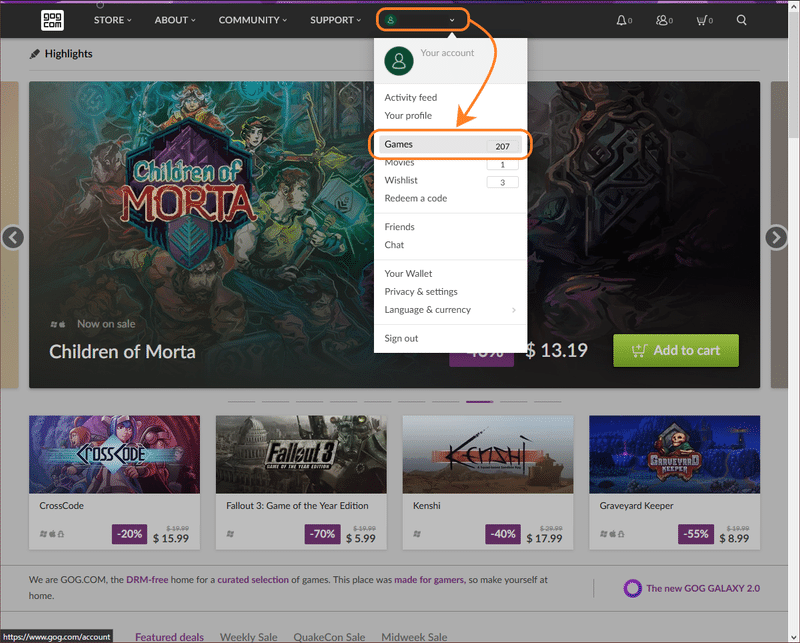Image resolution: width=800 pixels, height=643 pixels.
Task: Click the pencil icon beside Highlights
Action: [35, 54]
